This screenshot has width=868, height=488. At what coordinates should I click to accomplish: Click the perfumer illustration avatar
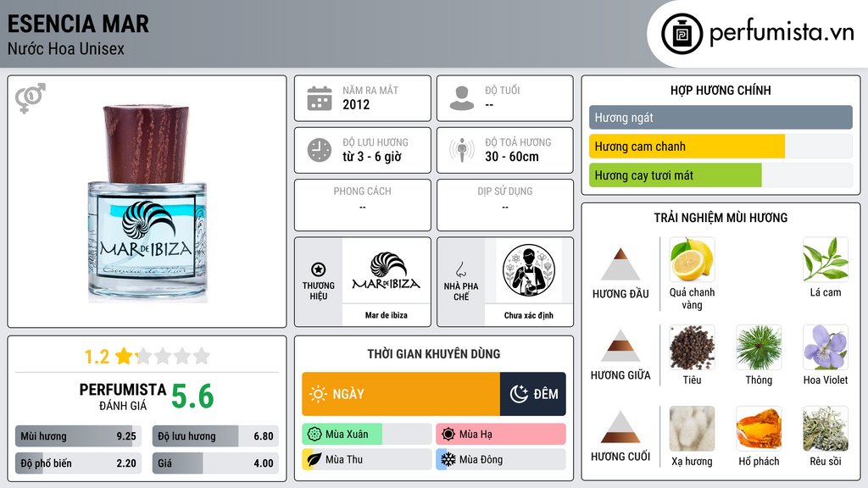[x=529, y=270]
